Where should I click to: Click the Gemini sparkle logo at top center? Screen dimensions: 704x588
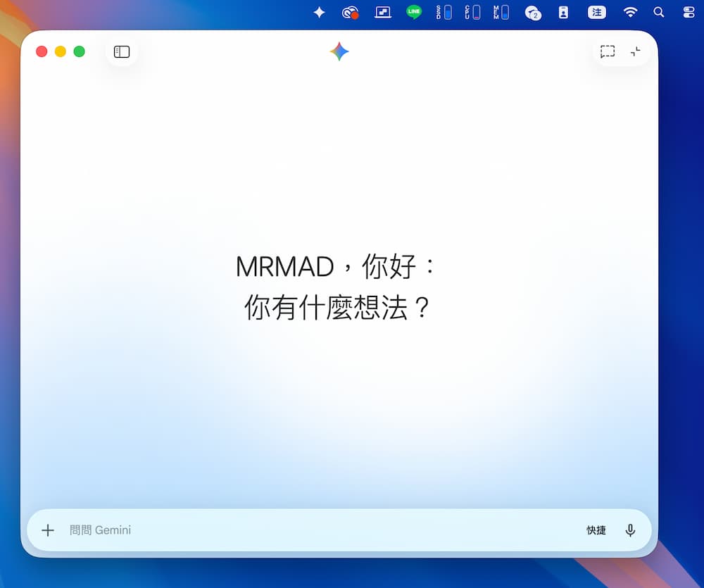pos(340,51)
